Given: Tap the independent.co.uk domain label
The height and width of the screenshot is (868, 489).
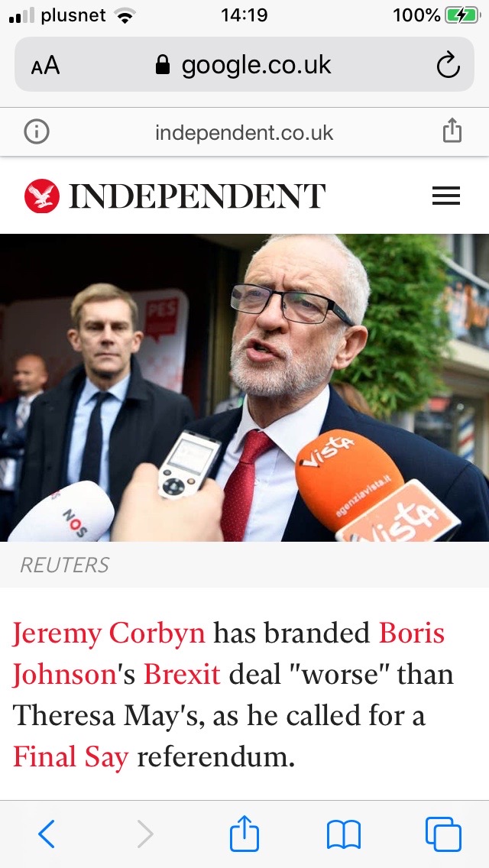Looking at the screenshot, I should (244, 133).
